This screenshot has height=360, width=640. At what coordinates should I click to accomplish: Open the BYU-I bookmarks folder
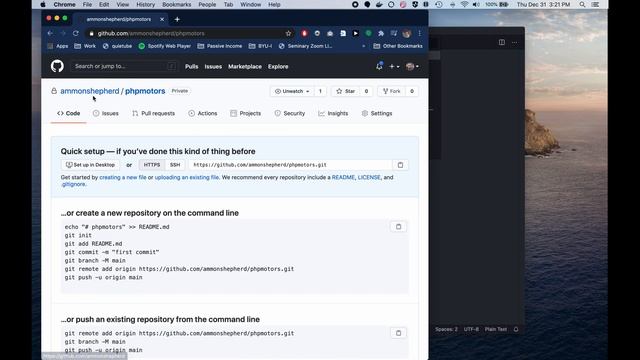260,46
